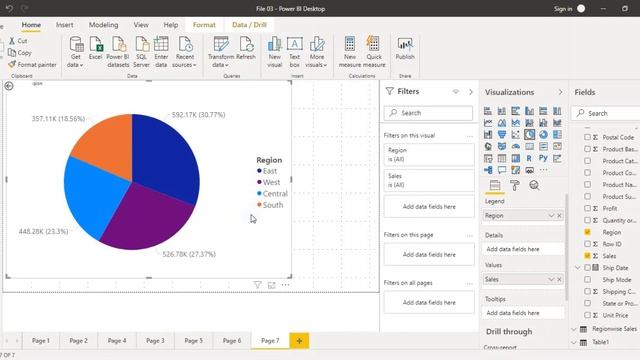
Task: Click Get data in the ribbon
Action: [76, 52]
